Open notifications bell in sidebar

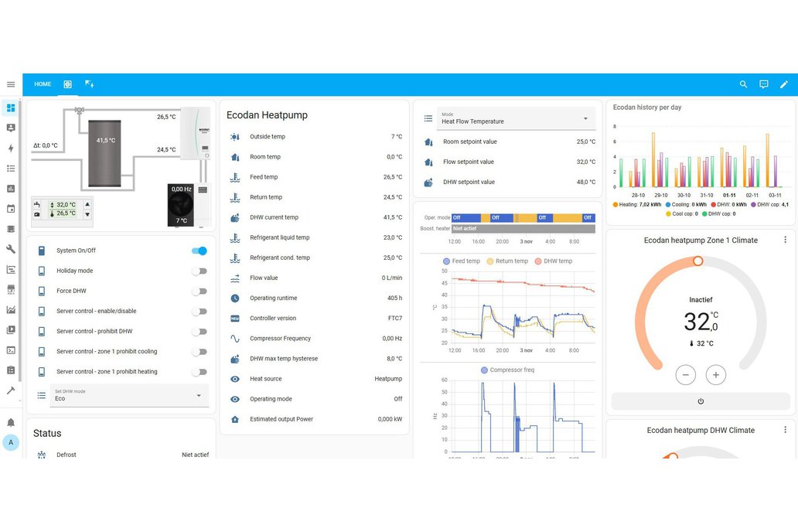11,422
